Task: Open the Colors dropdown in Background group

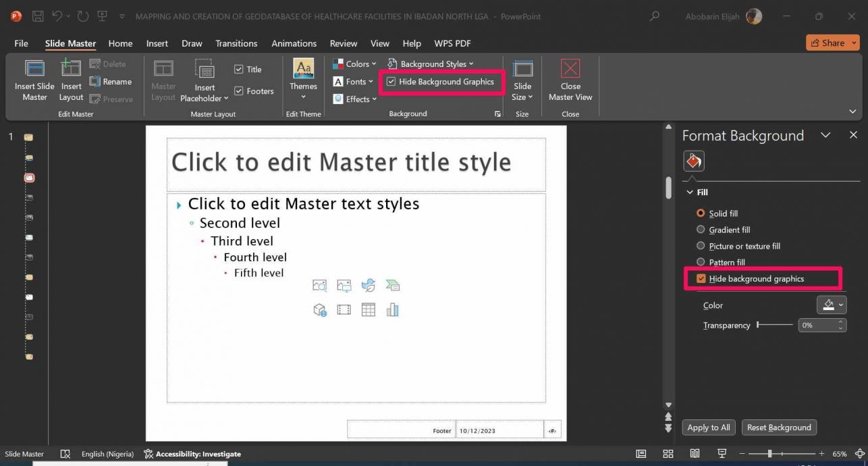Action: pyautogui.click(x=354, y=64)
